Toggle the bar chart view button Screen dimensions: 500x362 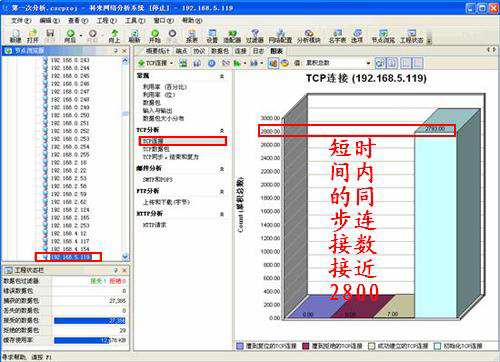273,63
